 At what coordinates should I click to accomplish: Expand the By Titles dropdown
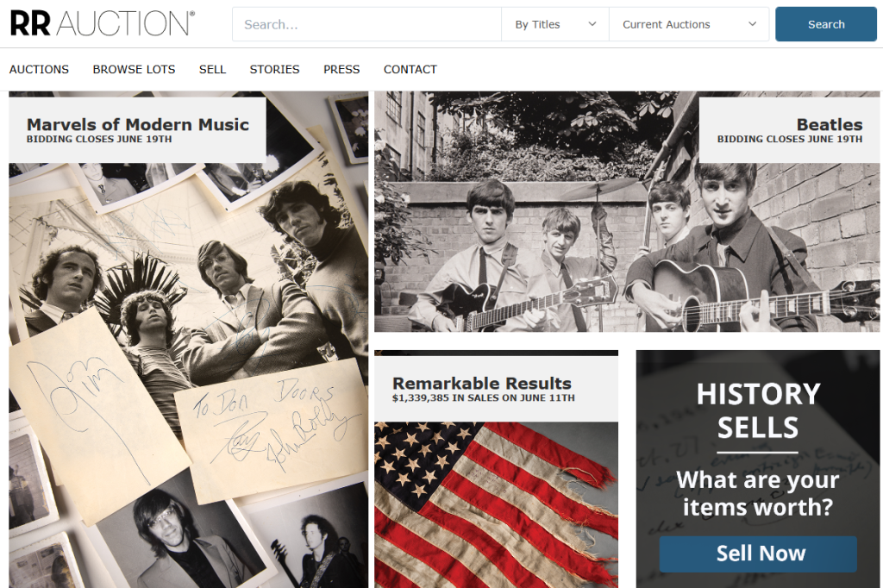[554, 24]
